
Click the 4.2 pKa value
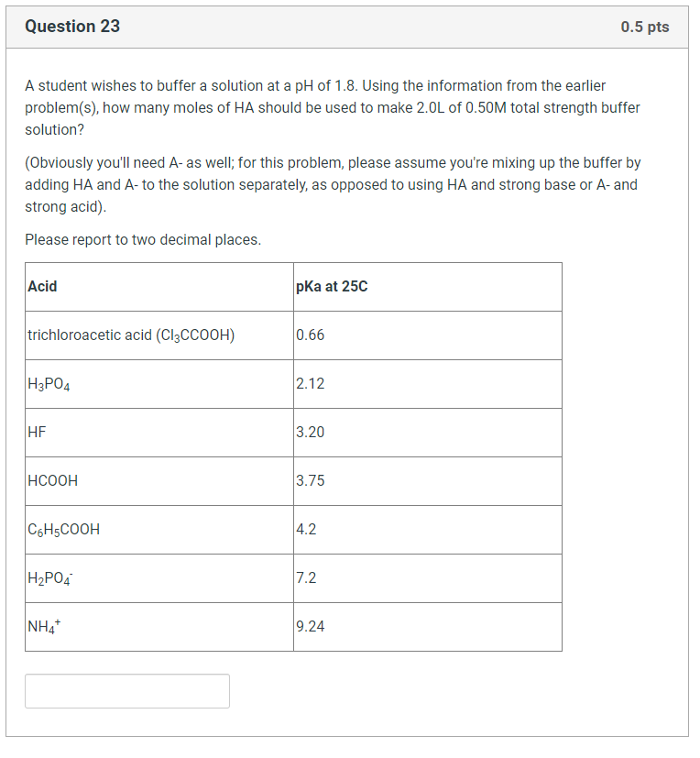(x=304, y=529)
